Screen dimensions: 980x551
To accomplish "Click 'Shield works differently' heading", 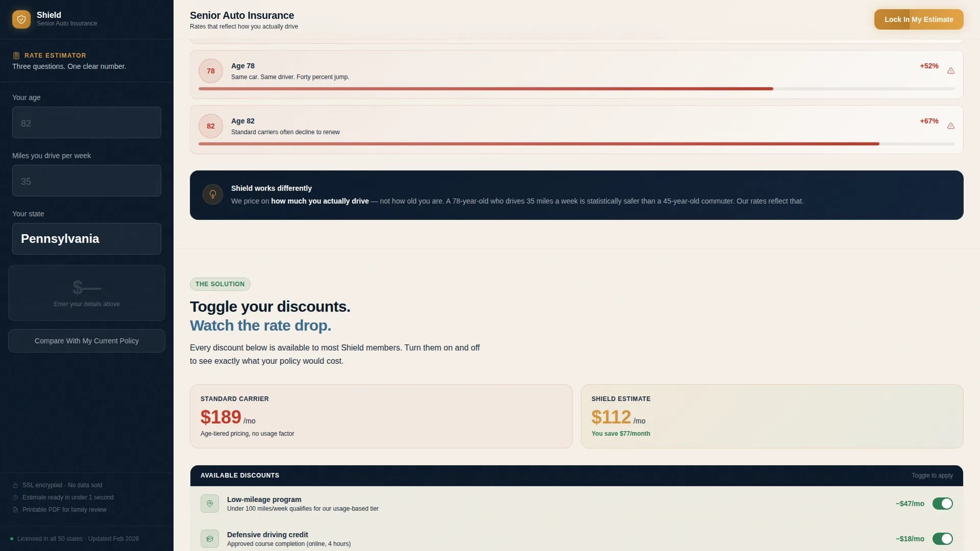I will (271, 188).
